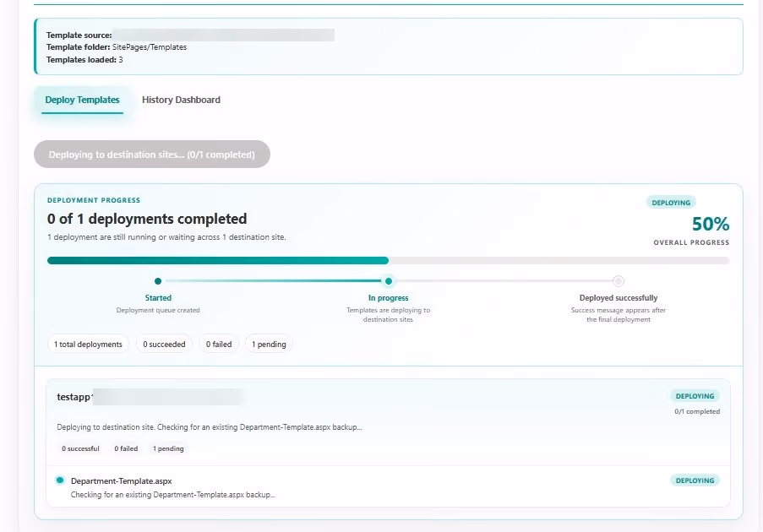Viewport: 763px width, 532px height.
Task: Click the Started step dot
Action: coord(158,281)
